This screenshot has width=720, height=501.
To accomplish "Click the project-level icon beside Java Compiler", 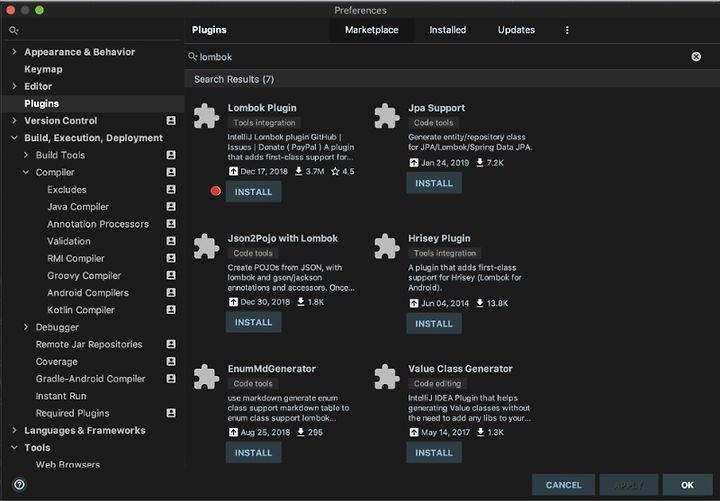I will pyautogui.click(x=171, y=206).
